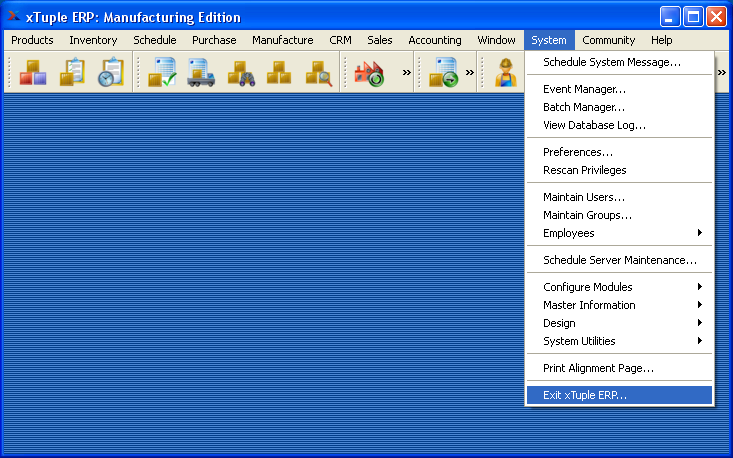Open the Purchase menu

[x=214, y=40]
